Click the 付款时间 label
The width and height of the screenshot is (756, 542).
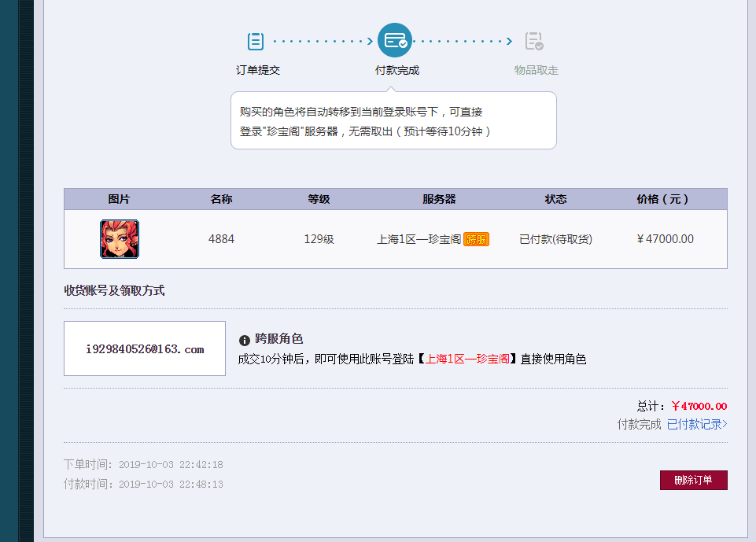[88, 484]
